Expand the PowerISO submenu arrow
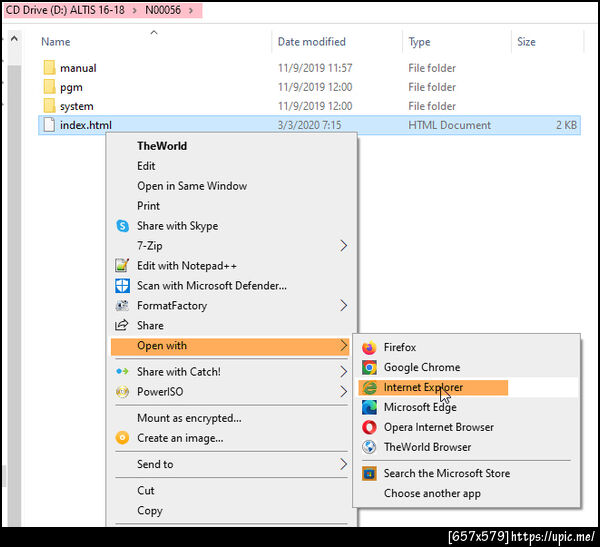 pyautogui.click(x=343, y=392)
